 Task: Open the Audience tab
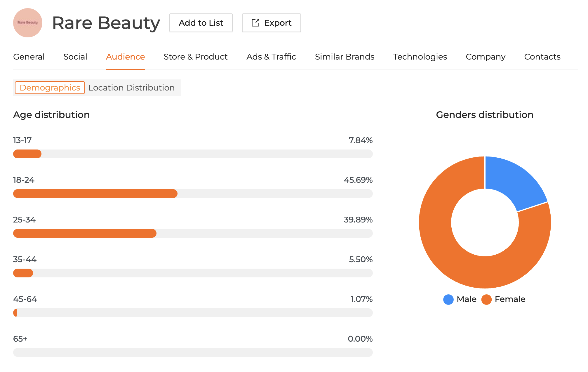[125, 57]
